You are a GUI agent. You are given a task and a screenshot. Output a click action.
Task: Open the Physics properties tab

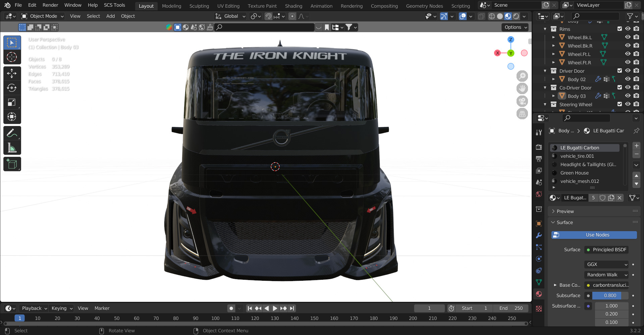(x=539, y=259)
